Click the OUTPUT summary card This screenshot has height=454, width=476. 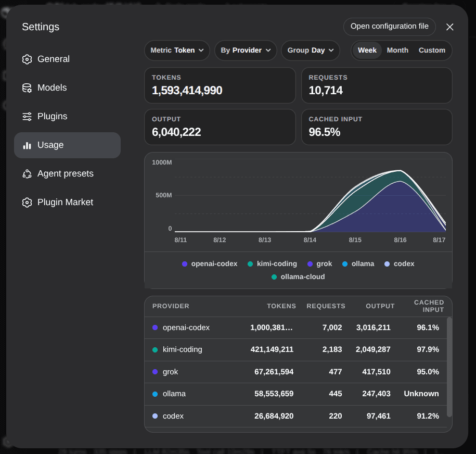click(220, 127)
